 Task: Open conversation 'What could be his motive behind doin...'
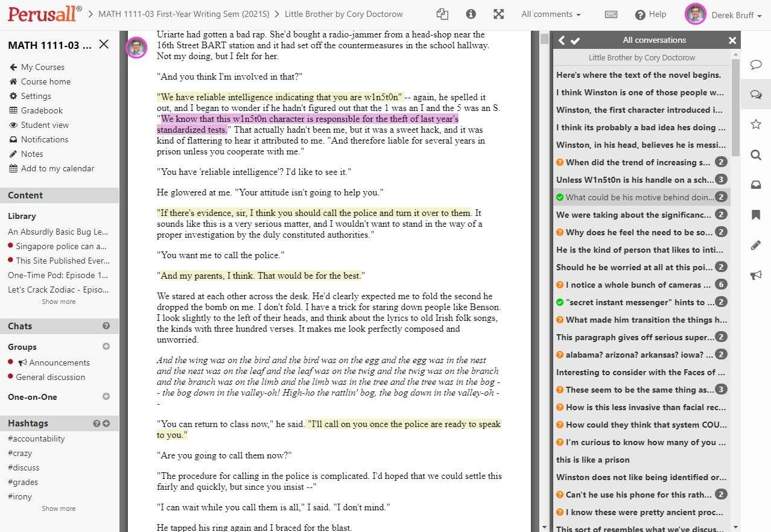point(642,197)
